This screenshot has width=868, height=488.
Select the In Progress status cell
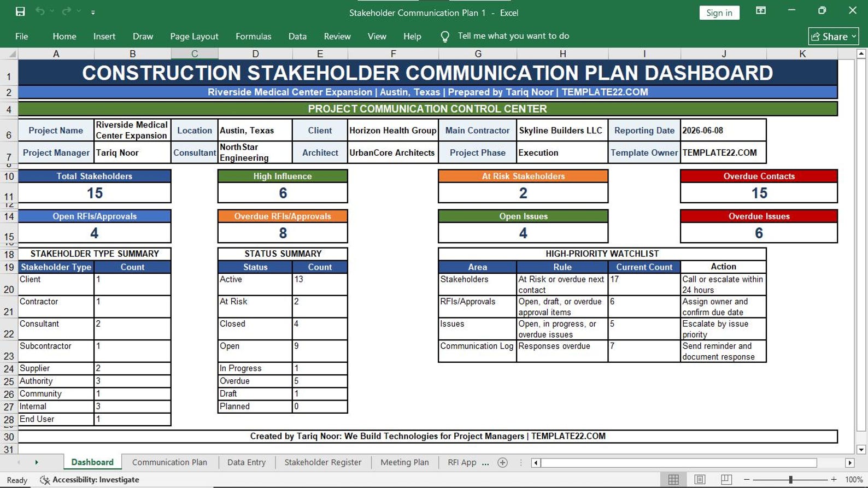point(255,368)
